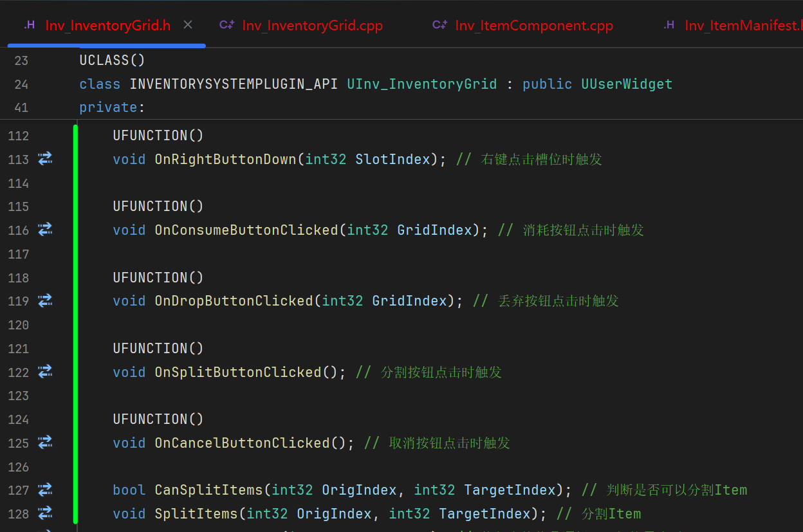This screenshot has width=803, height=532.
Task: Click GridIndex parameter in OnConsumeButtonClicked
Action: (435, 230)
